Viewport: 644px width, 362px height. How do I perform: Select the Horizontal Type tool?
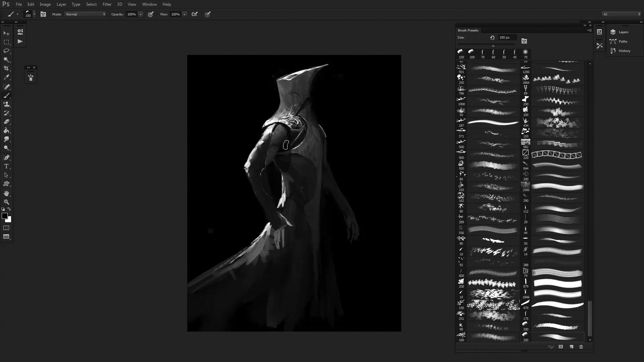[6, 166]
